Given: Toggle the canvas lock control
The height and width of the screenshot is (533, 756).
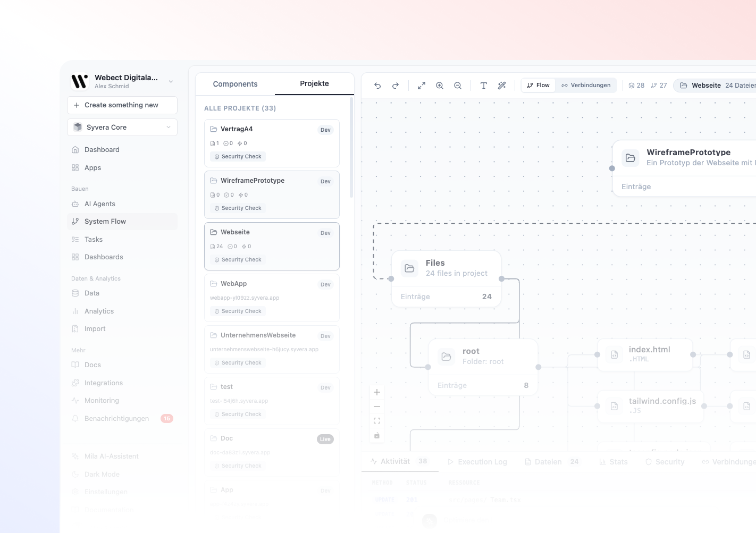Looking at the screenshot, I should [x=377, y=435].
